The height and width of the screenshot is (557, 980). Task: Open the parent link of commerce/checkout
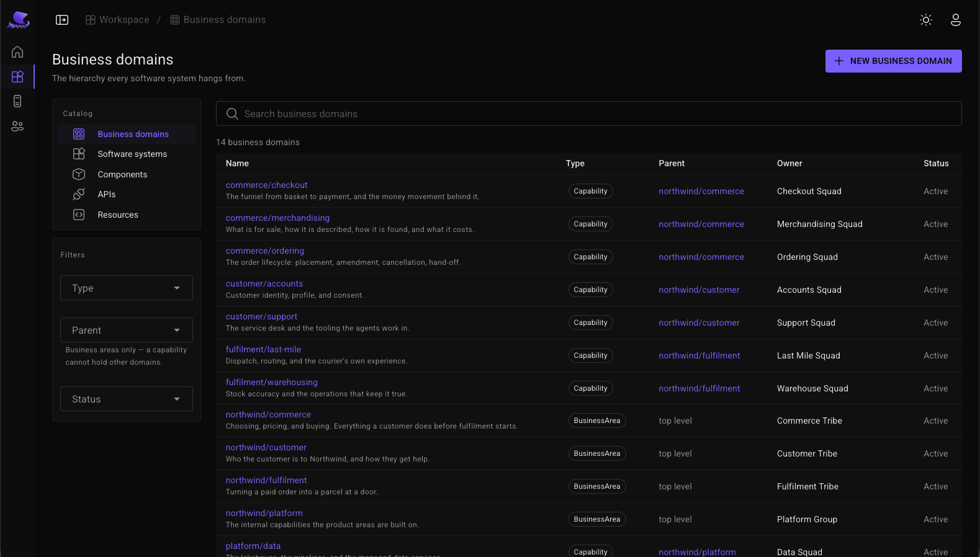point(701,191)
